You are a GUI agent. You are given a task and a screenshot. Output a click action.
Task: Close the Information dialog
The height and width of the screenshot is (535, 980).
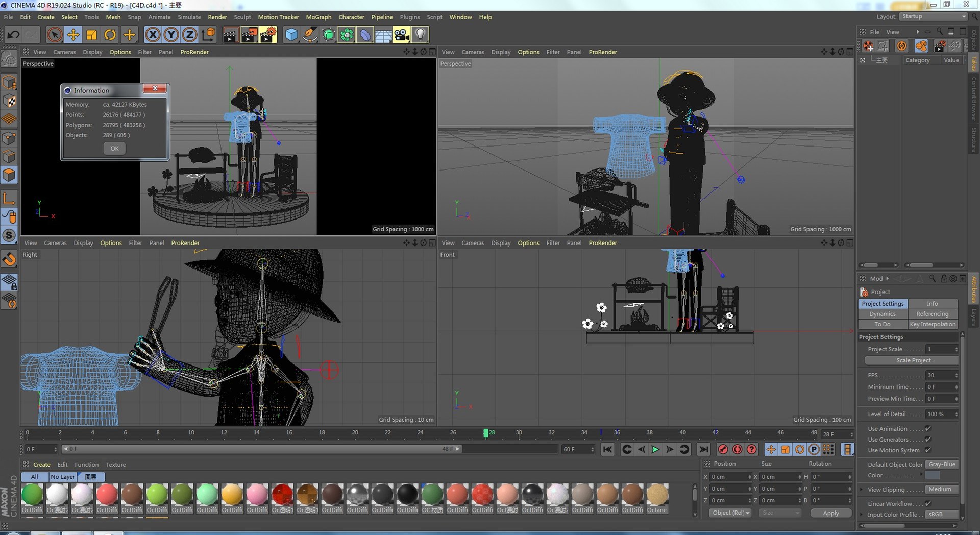[x=155, y=88]
